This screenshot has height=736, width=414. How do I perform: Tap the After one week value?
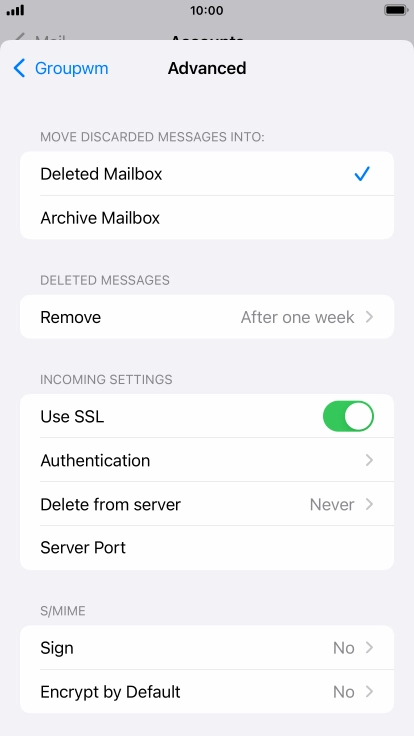click(297, 317)
